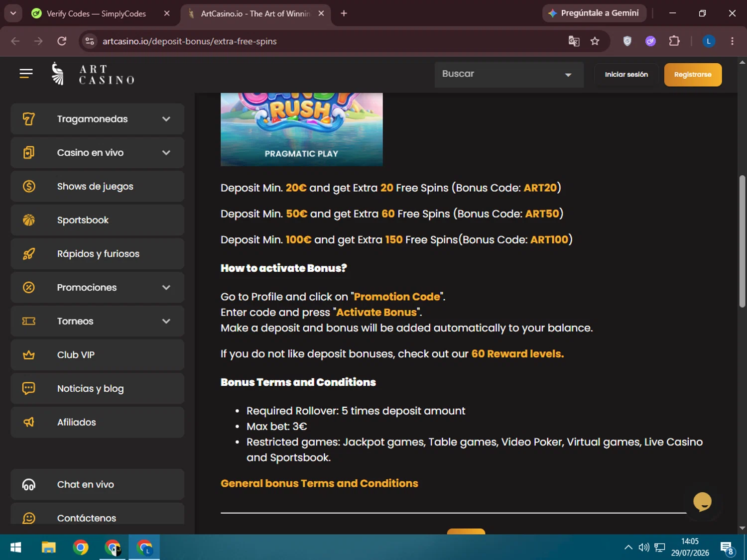Open the floating chat bubble widget
Screen dimensions: 747x560
tap(702, 501)
